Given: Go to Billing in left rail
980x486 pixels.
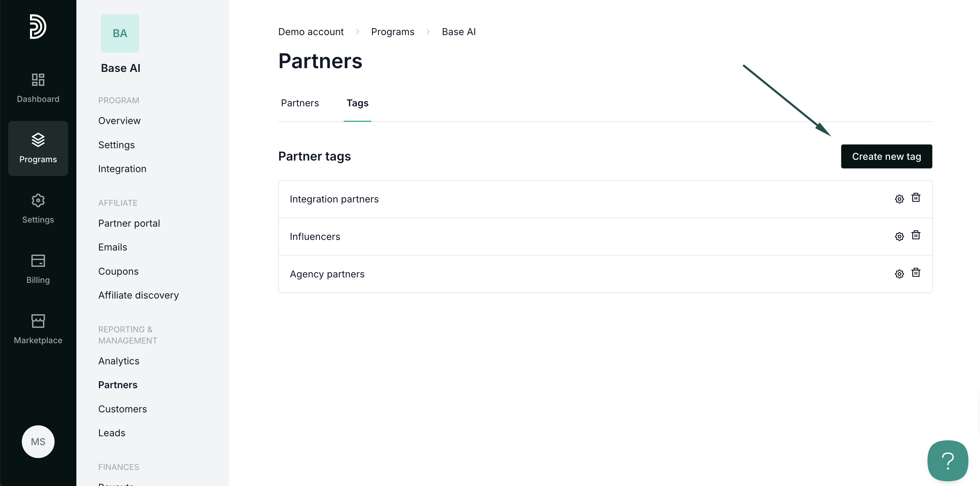Looking at the screenshot, I should (38, 269).
